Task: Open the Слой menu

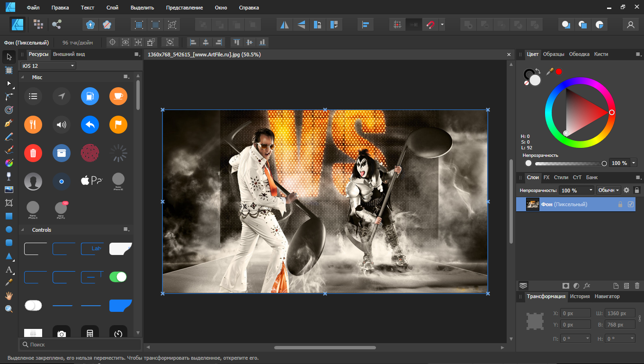Action: coord(112,8)
